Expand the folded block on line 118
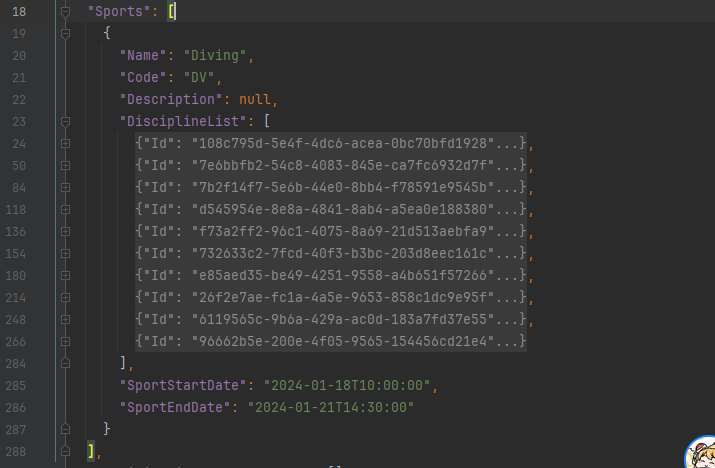 tap(65, 209)
